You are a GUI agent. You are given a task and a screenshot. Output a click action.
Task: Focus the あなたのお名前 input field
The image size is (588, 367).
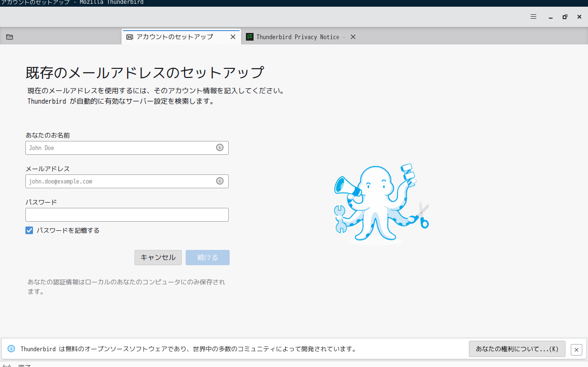coord(127,148)
